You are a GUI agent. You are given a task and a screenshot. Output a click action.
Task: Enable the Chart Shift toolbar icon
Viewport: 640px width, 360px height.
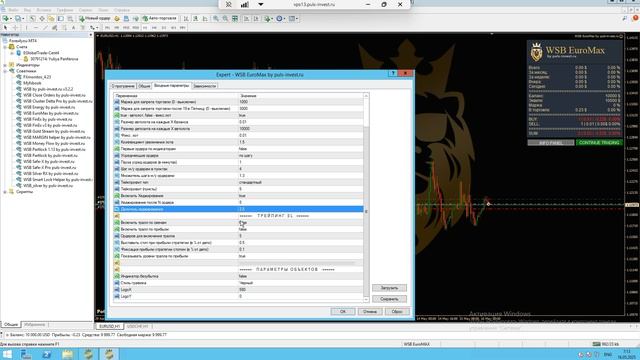tap(256, 18)
